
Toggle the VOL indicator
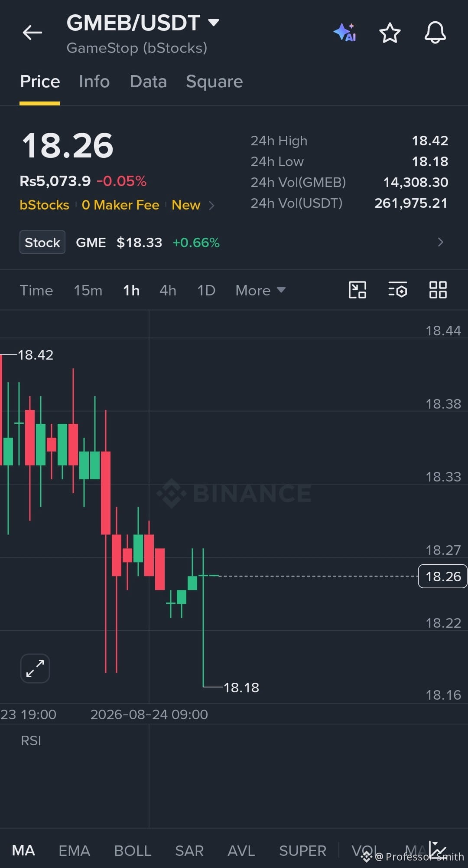tap(365, 850)
